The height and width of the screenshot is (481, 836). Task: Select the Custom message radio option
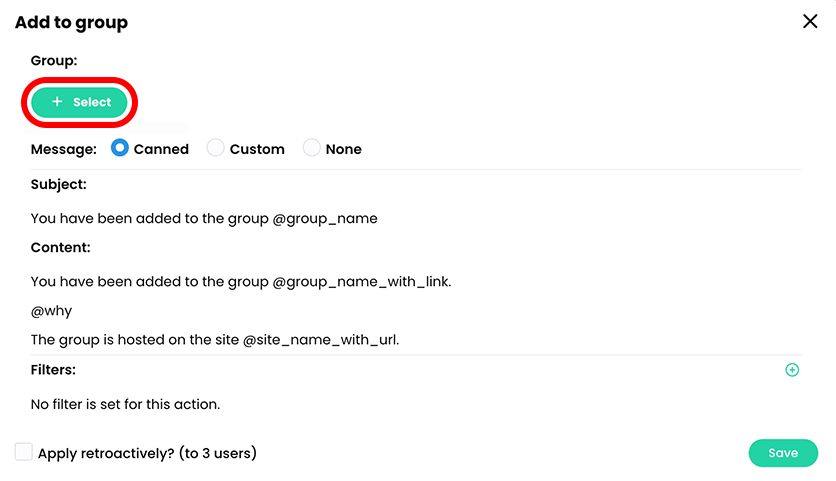point(215,148)
